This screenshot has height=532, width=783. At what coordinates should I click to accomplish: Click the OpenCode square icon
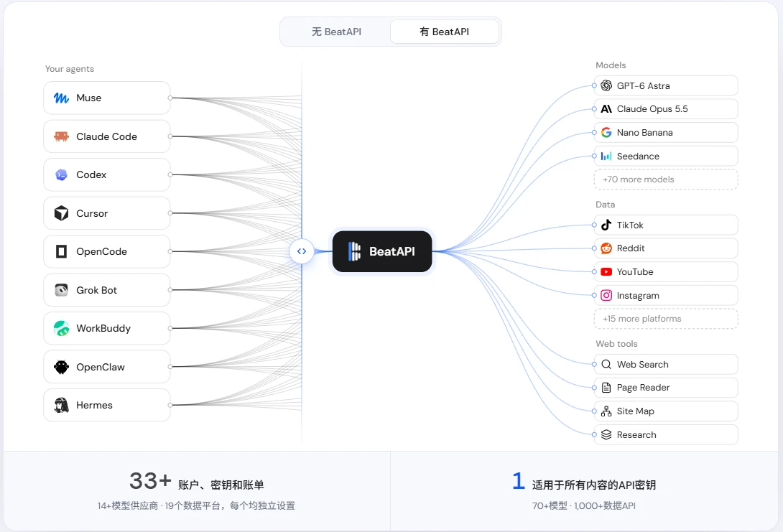pos(62,251)
